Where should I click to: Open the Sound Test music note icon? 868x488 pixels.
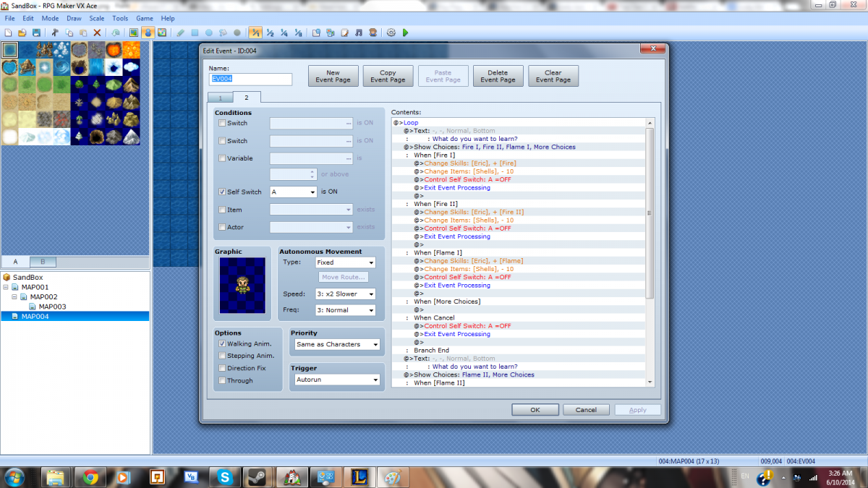click(358, 33)
